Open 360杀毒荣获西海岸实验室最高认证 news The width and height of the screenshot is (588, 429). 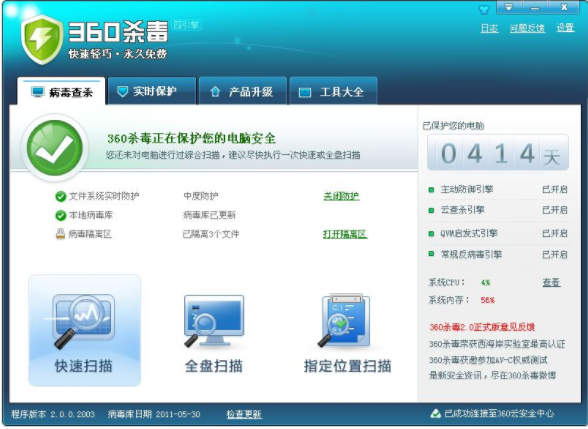497,344
